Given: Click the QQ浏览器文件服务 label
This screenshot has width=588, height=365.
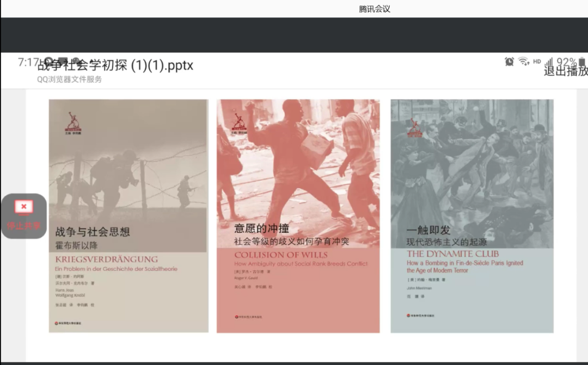Looking at the screenshot, I should click(69, 79).
